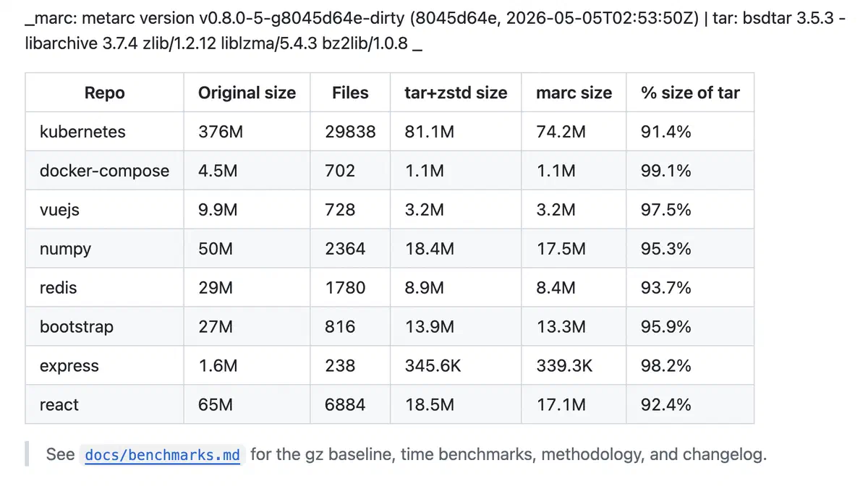The image size is (868, 489).
Task: Click the 6884 files value
Action: tap(345, 405)
